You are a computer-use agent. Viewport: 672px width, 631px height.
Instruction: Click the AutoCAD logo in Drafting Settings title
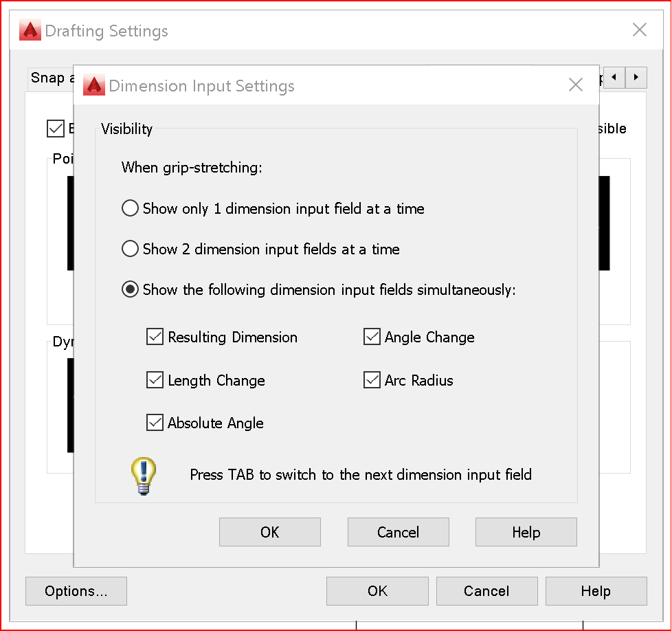pyautogui.click(x=30, y=30)
